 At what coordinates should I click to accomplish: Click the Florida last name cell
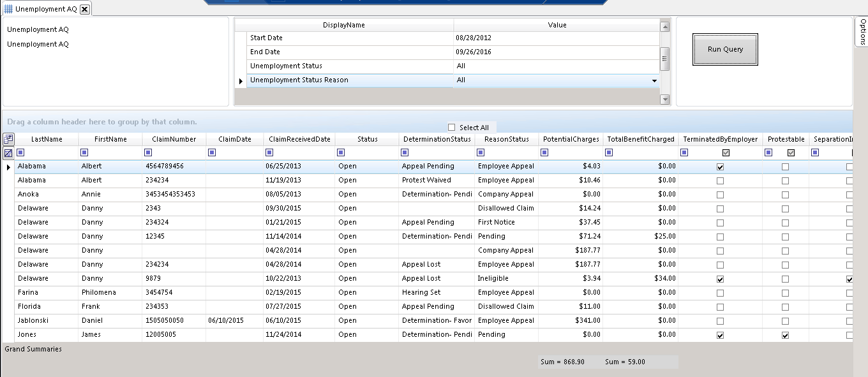pyautogui.click(x=47, y=307)
